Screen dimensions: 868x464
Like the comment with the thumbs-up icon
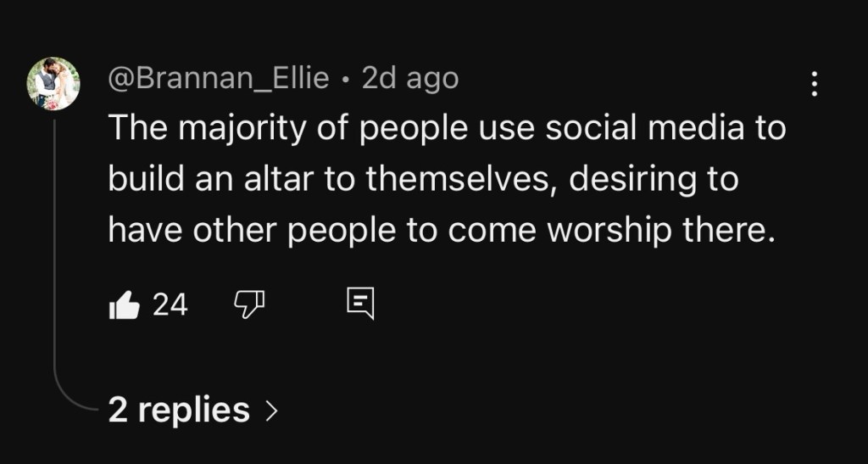[124, 305]
